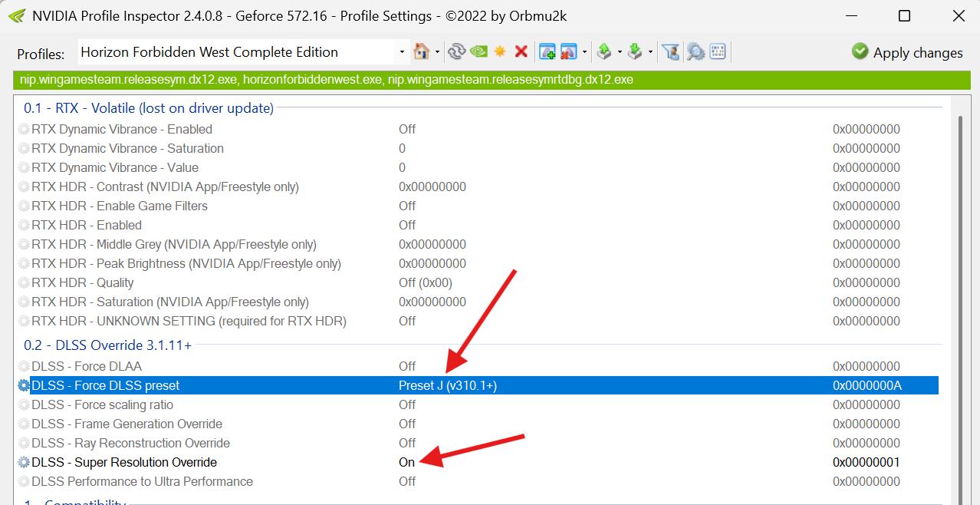
Task: Select the RTX HDR - Middle Grey setting name
Action: (x=174, y=244)
